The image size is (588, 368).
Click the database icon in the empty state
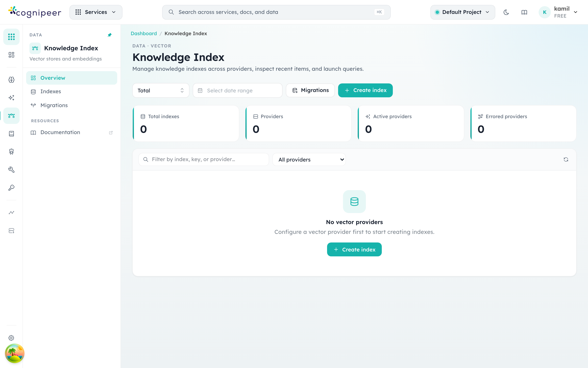point(354,202)
